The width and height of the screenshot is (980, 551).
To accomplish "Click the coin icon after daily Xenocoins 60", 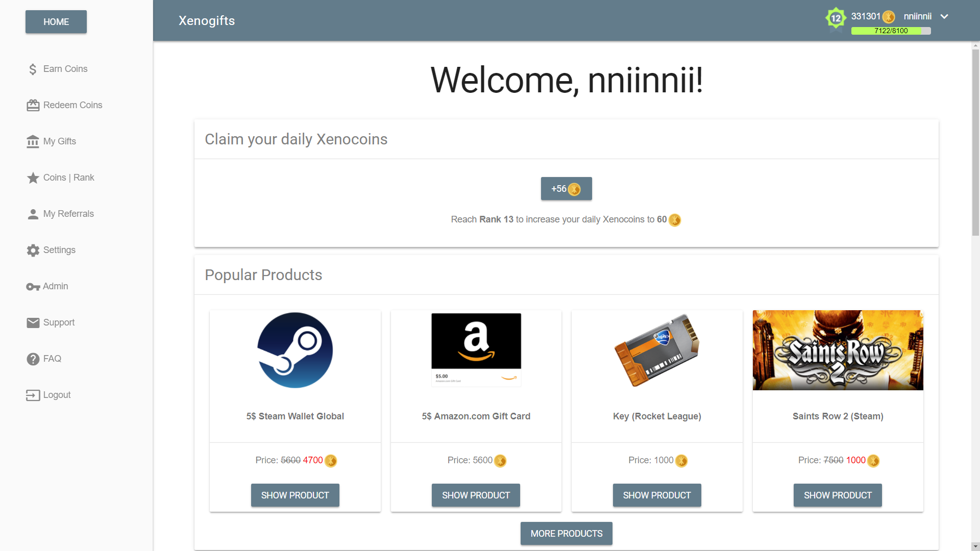I will pos(675,220).
